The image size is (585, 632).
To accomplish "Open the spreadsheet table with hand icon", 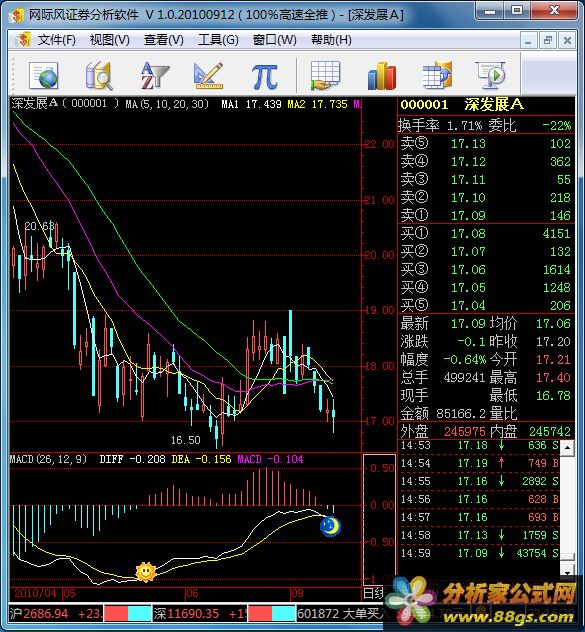I will pos(325,75).
